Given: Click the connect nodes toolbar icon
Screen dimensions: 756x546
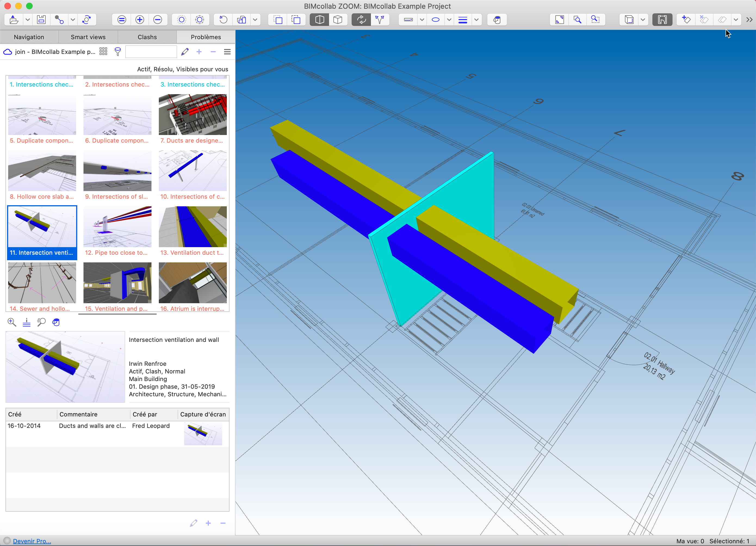Looking at the screenshot, I should point(59,20).
